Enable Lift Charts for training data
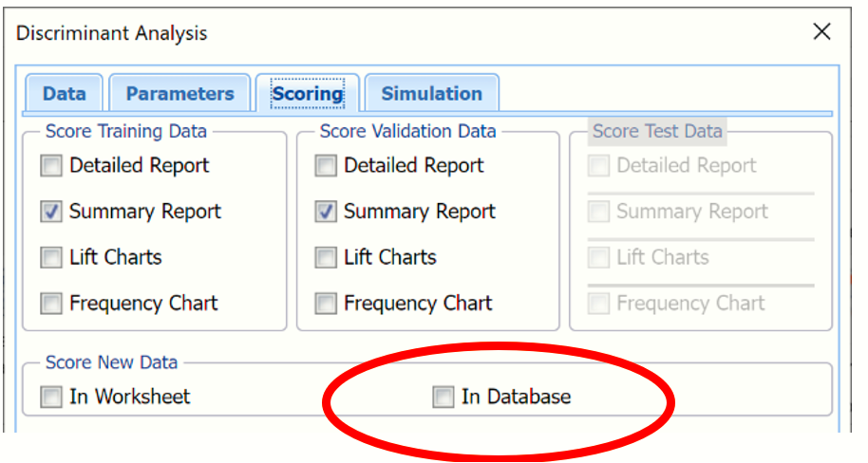The image size is (868, 463). point(51,257)
